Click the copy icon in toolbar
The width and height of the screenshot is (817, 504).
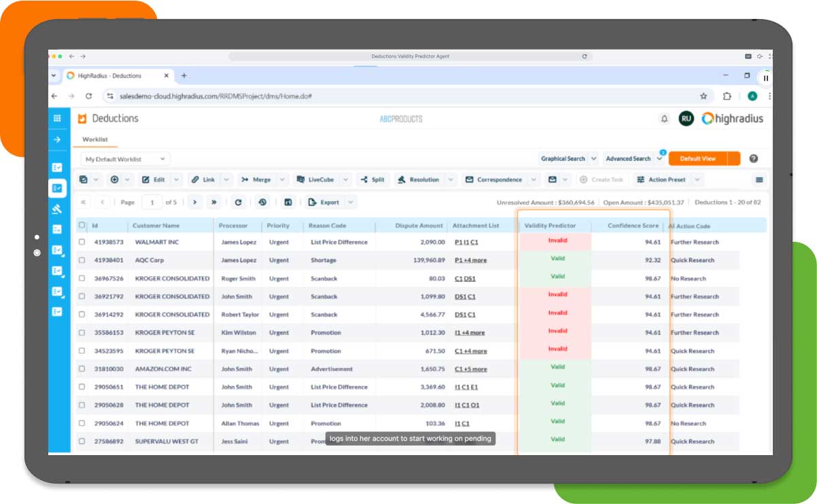tap(84, 180)
